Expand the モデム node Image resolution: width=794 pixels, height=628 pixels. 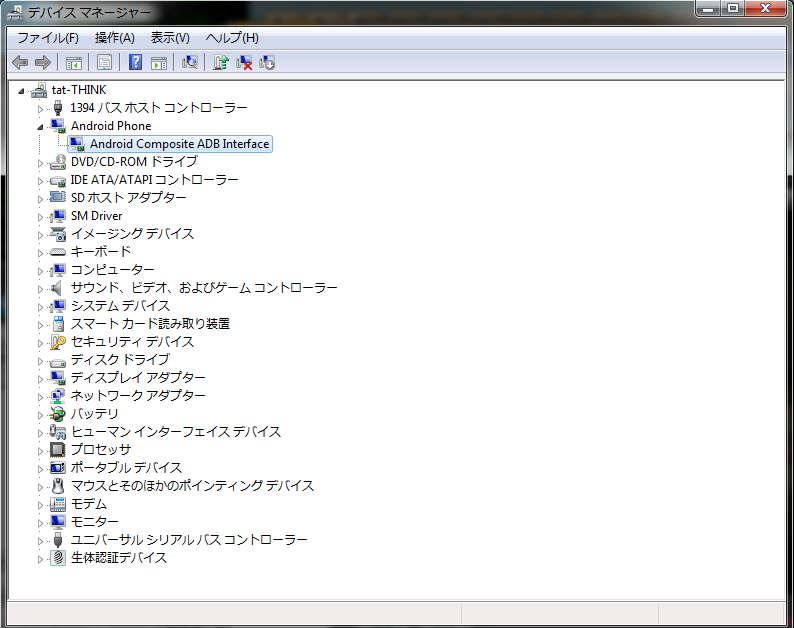(40, 505)
